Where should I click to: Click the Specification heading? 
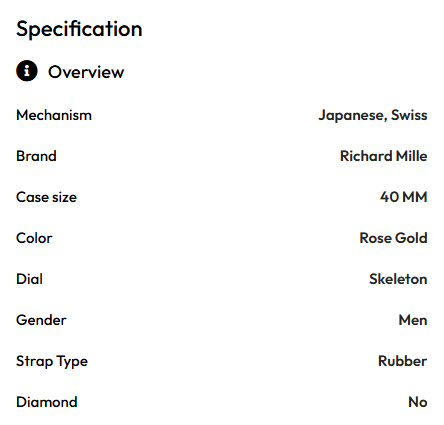(x=79, y=29)
